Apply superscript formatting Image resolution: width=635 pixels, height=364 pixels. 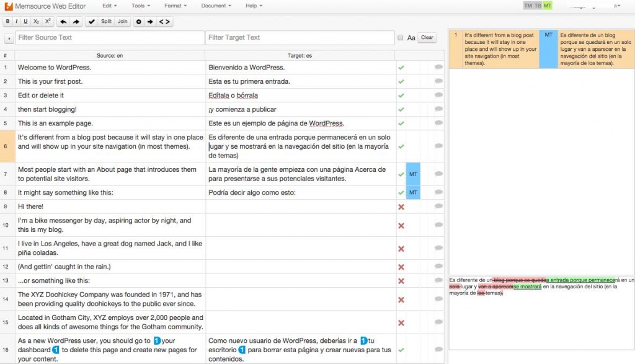point(48,22)
